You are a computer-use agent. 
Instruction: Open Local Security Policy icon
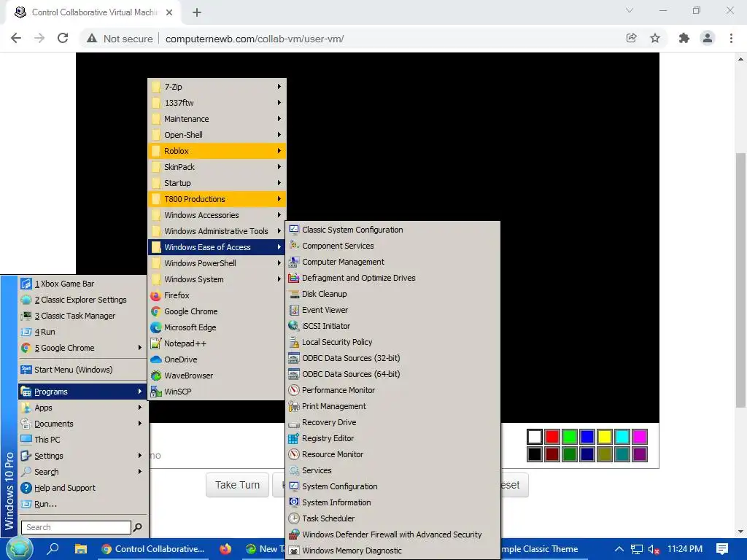coord(294,342)
